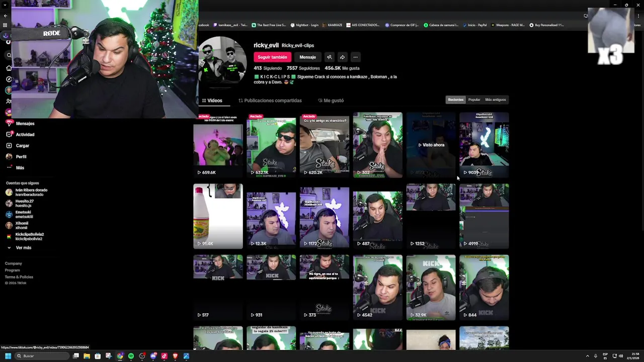Open the Visto ahora video thumbnail
Image resolution: width=644 pixels, height=362 pixels.
click(431, 145)
